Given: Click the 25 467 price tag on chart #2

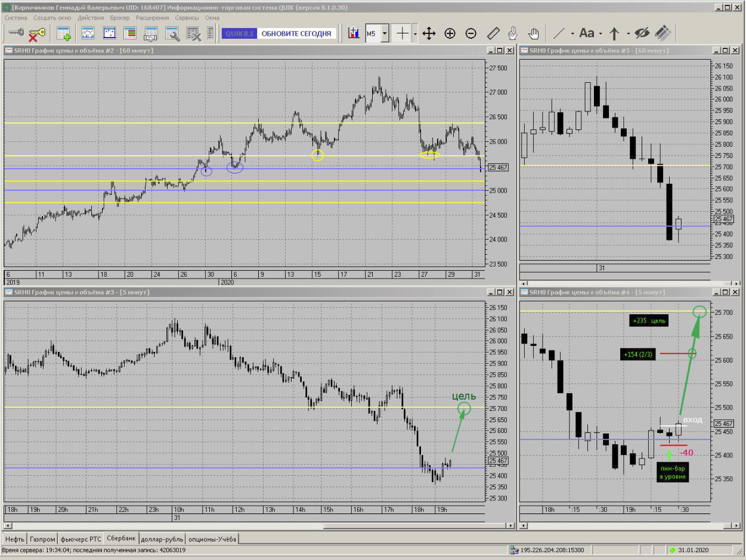Looking at the screenshot, I should (498, 168).
